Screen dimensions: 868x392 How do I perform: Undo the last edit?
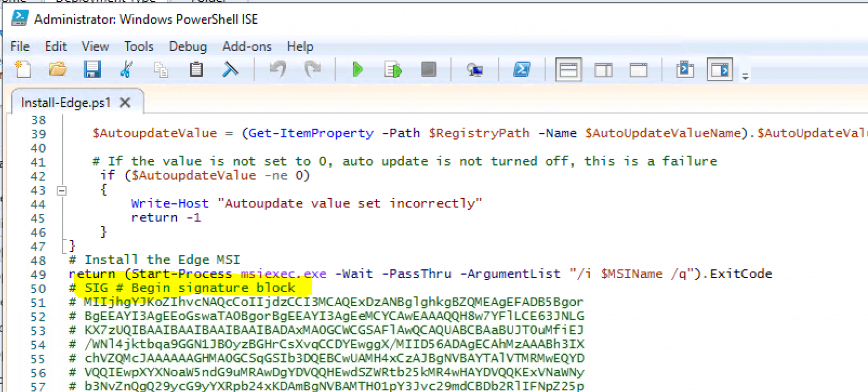coord(276,69)
